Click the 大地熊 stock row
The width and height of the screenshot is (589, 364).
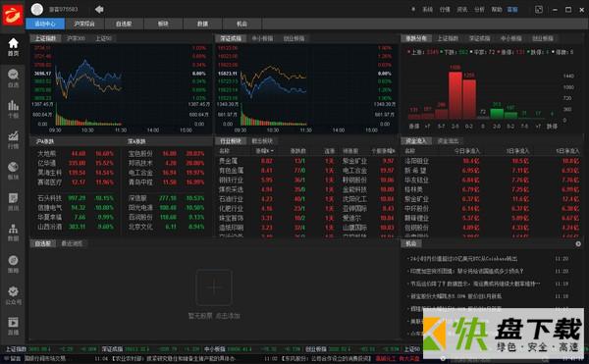coord(76,153)
